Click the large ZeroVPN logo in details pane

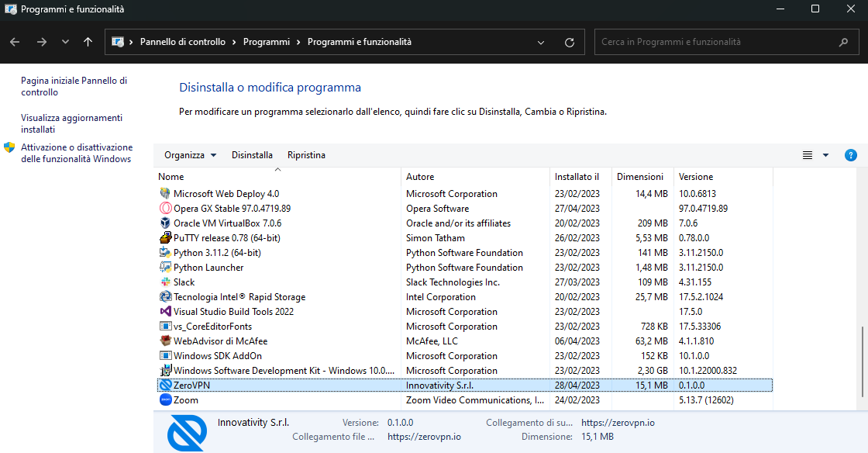pyautogui.click(x=187, y=433)
